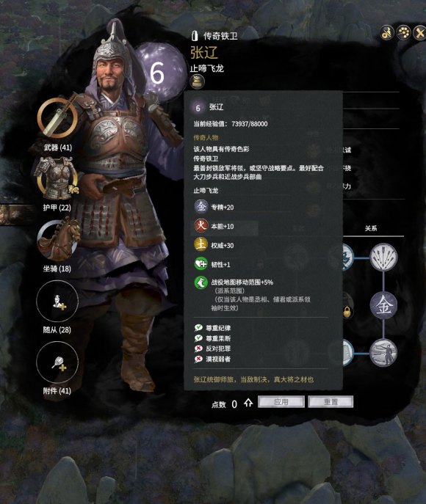Open the weapon slot 武器 (41)

[57, 117]
